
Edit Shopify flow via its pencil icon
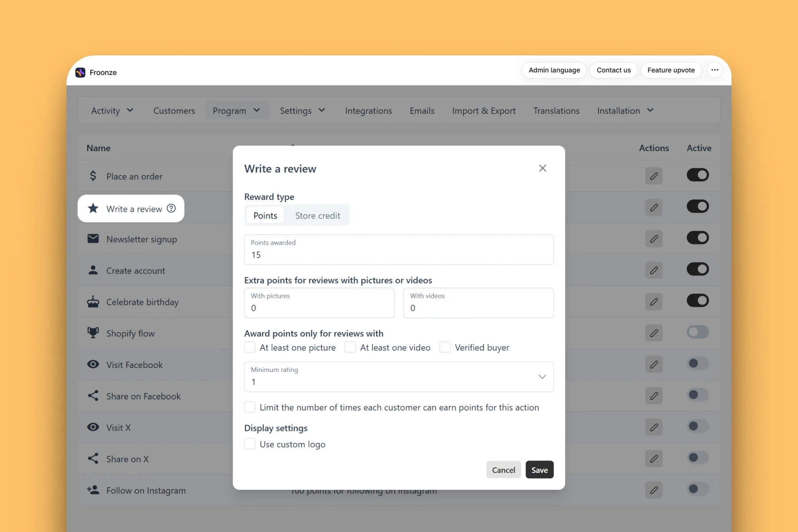pos(654,333)
